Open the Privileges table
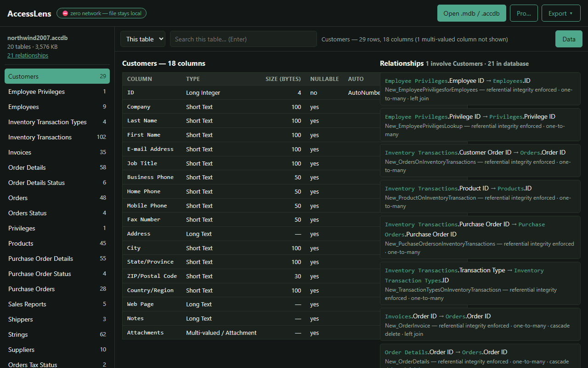This screenshot has height=368, width=588. click(57, 228)
